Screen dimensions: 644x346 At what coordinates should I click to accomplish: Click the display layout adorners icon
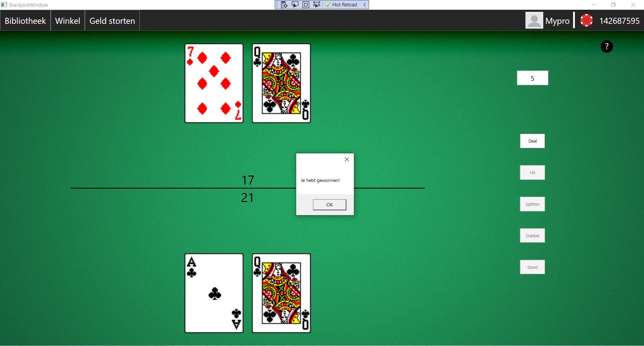click(306, 4)
